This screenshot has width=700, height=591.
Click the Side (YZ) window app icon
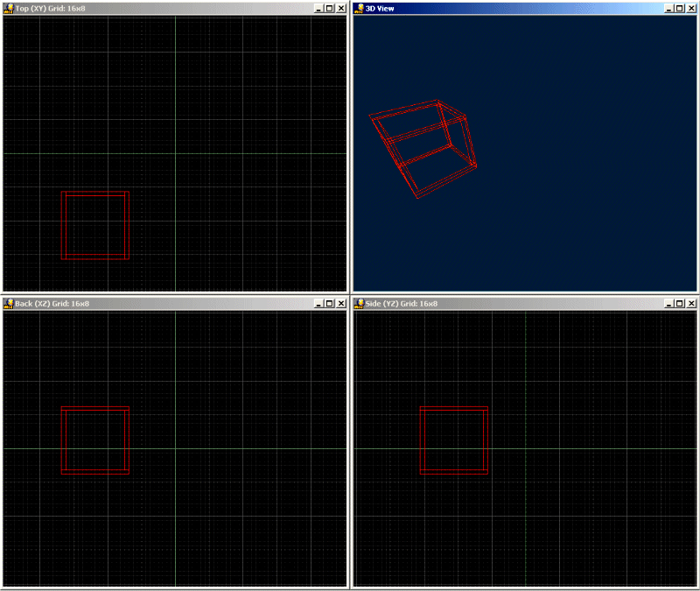(x=359, y=303)
